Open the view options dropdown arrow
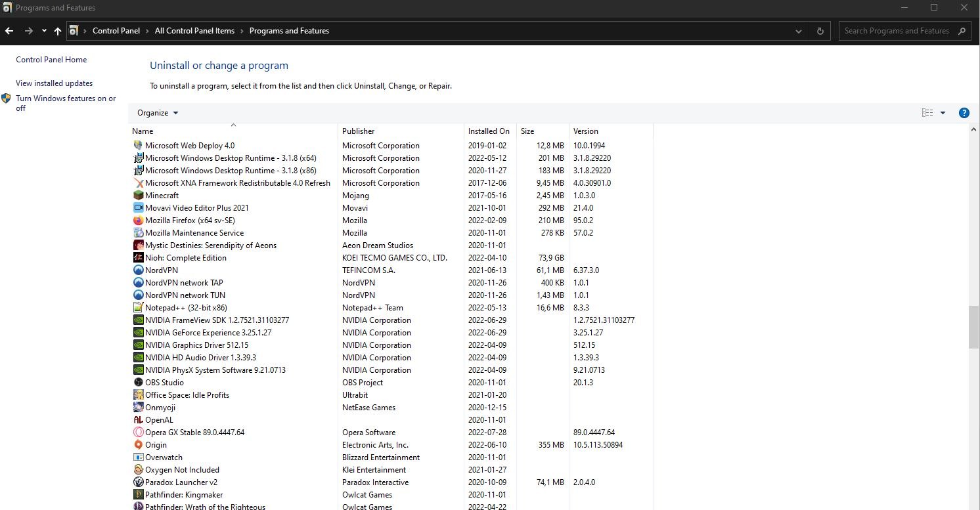This screenshot has height=510, width=980. tap(943, 113)
